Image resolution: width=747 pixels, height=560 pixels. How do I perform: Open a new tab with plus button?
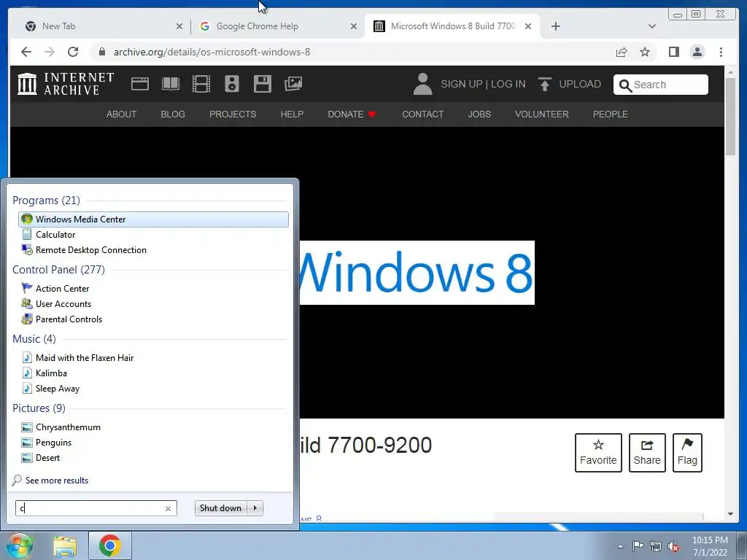(x=555, y=26)
